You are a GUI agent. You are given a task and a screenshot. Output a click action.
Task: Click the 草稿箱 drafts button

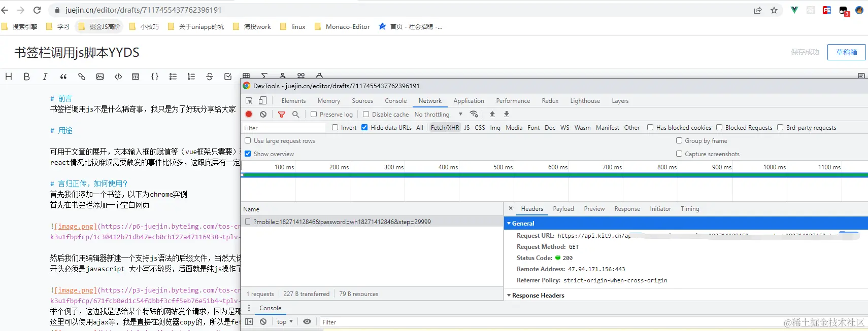tap(846, 52)
